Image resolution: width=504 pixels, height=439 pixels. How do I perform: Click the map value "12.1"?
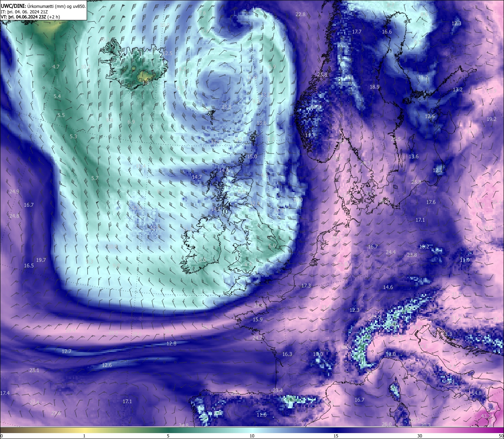(x=437, y=170)
